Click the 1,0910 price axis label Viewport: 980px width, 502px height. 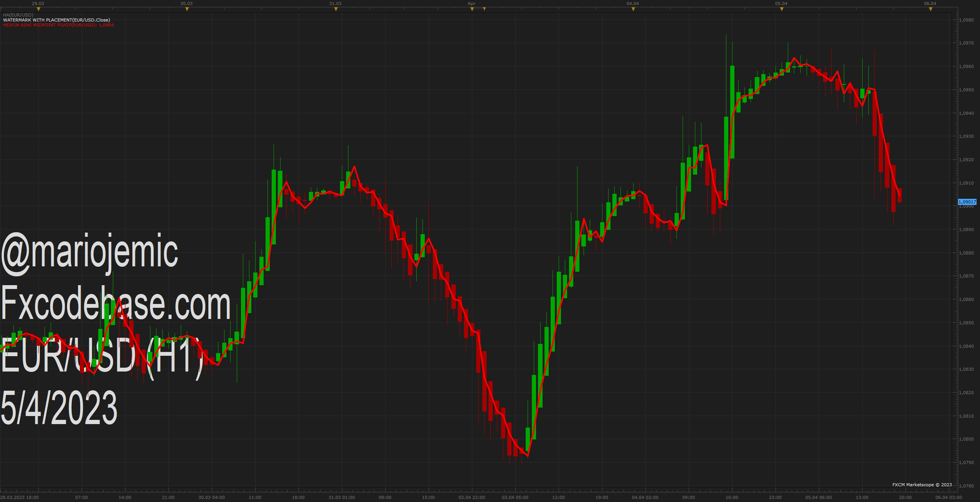966,183
